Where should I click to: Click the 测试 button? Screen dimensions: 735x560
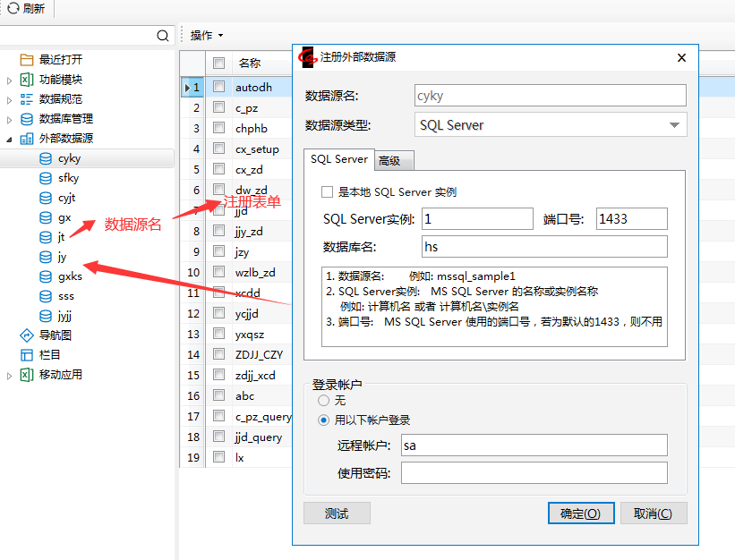point(337,513)
